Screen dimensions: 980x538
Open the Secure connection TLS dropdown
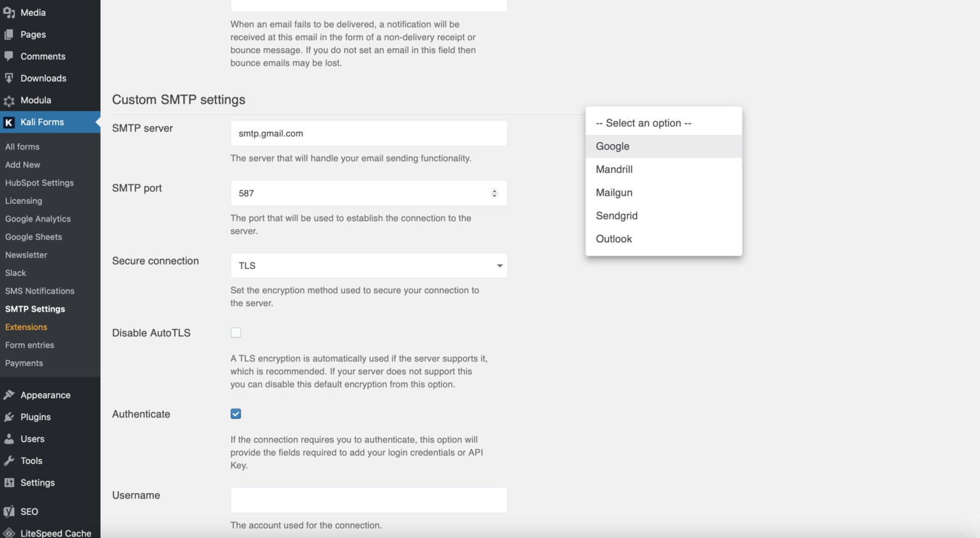click(x=369, y=266)
